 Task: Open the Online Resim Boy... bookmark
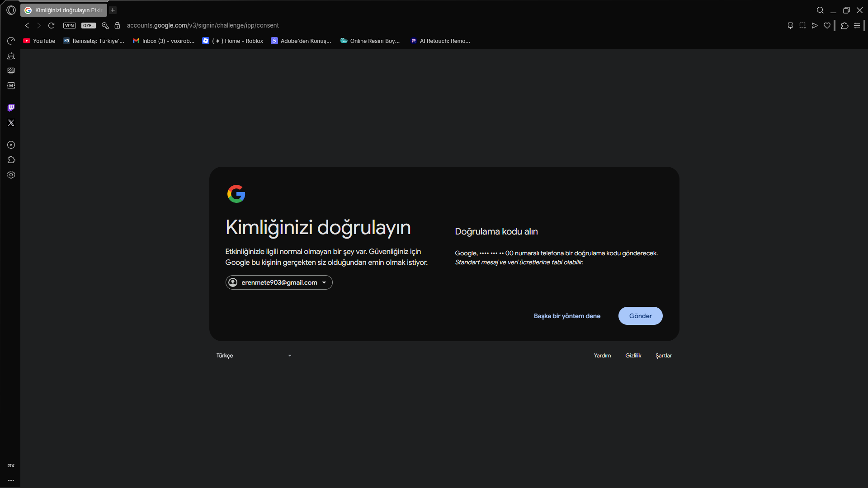pyautogui.click(x=370, y=41)
